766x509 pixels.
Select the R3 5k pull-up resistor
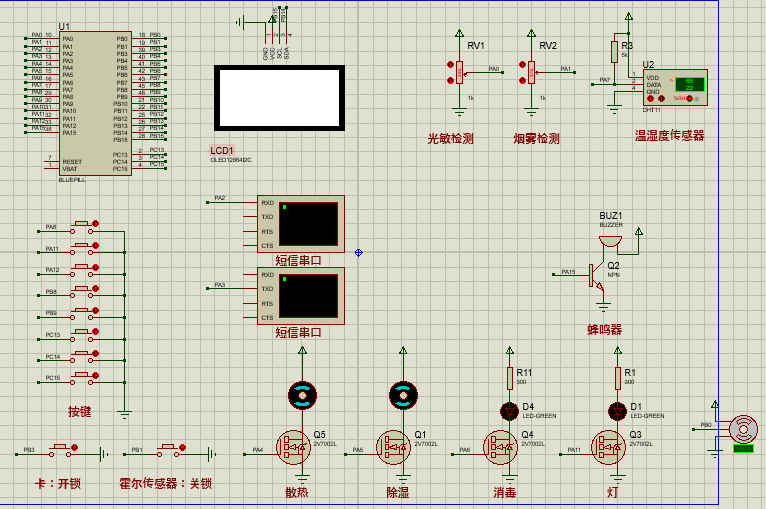pos(615,52)
